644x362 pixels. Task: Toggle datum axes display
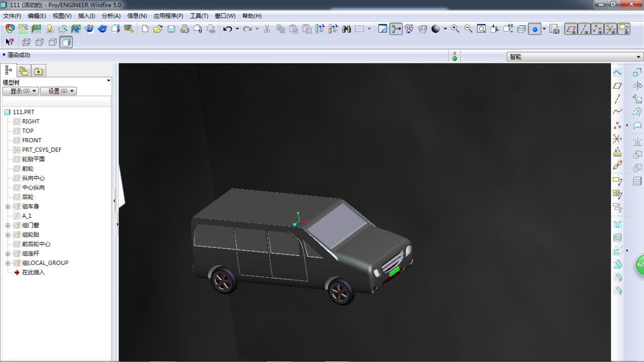click(x=584, y=29)
